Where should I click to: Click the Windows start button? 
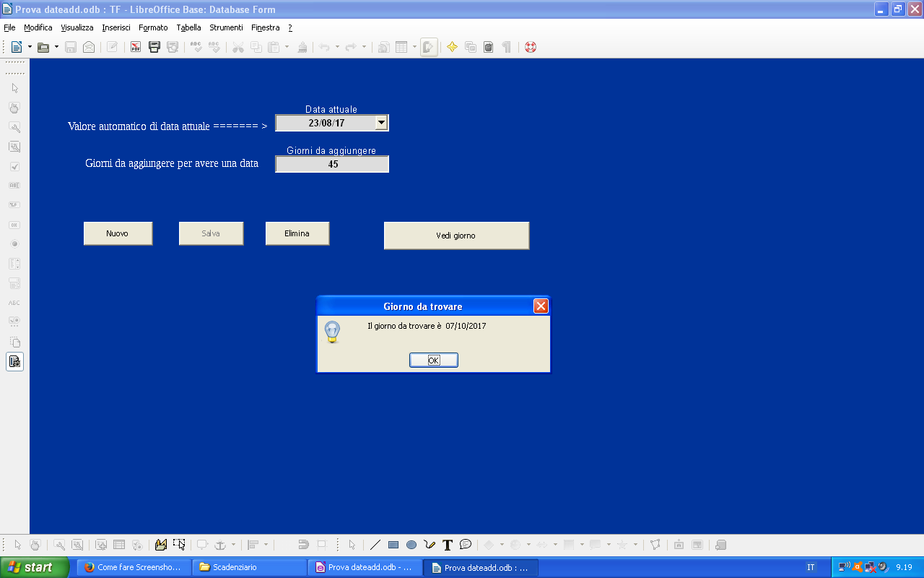pyautogui.click(x=35, y=567)
